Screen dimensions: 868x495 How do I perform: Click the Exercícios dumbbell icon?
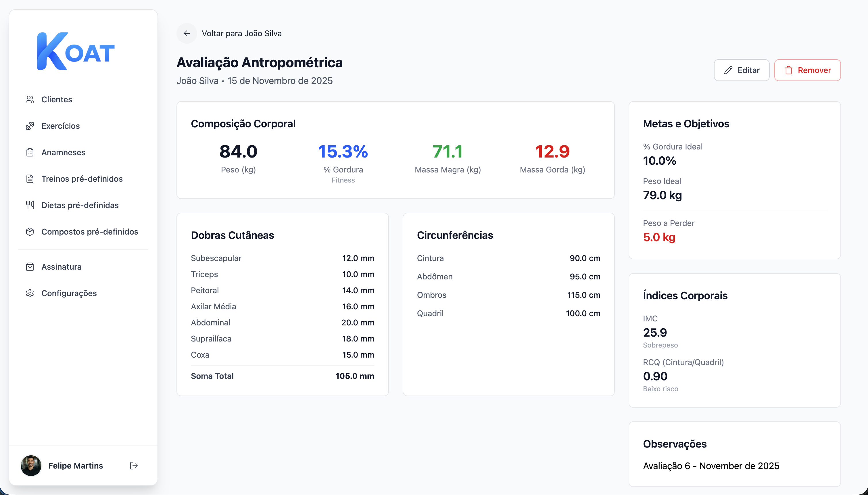coord(30,126)
